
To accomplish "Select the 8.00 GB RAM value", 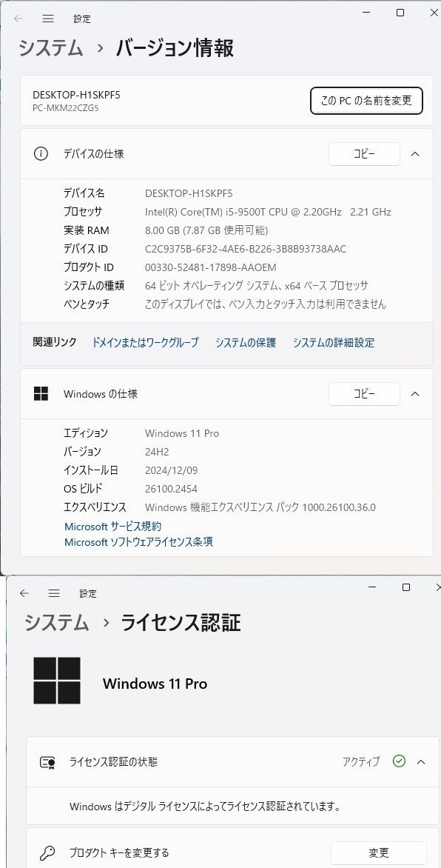I will coord(206,230).
